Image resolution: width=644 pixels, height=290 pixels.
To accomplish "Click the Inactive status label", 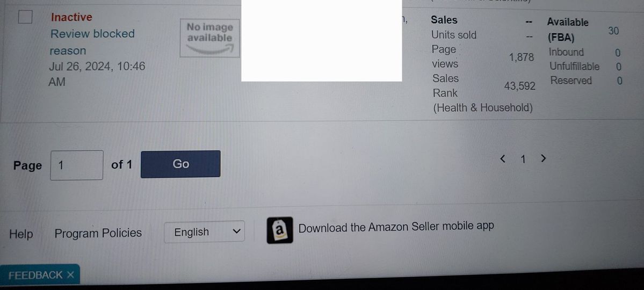I will click(x=71, y=17).
